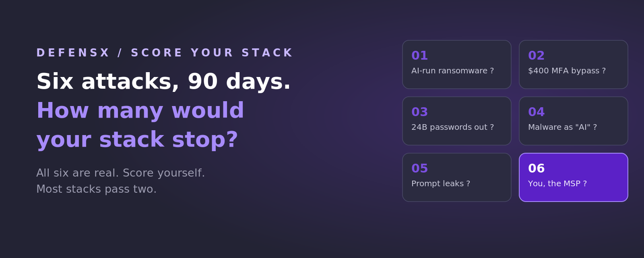Click the 04 number label

[536, 112]
